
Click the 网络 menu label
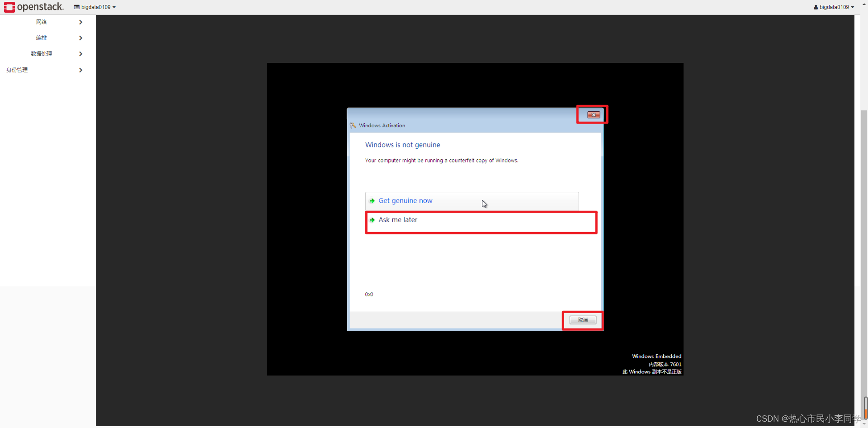click(42, 22)
